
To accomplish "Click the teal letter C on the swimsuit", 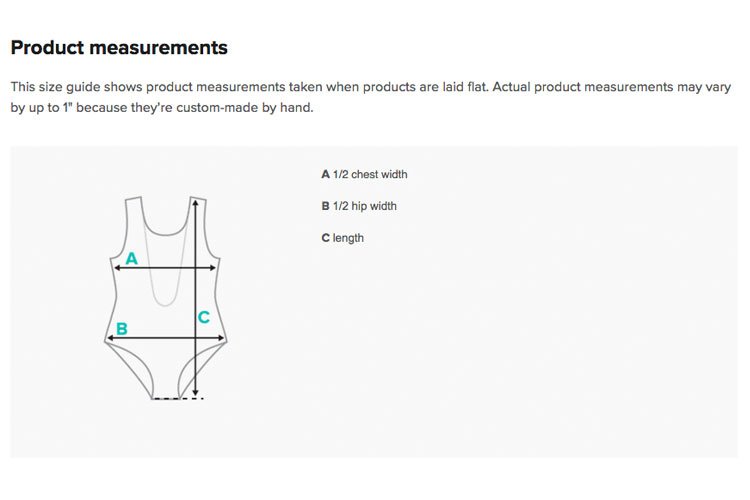I will tap(204, 317).
